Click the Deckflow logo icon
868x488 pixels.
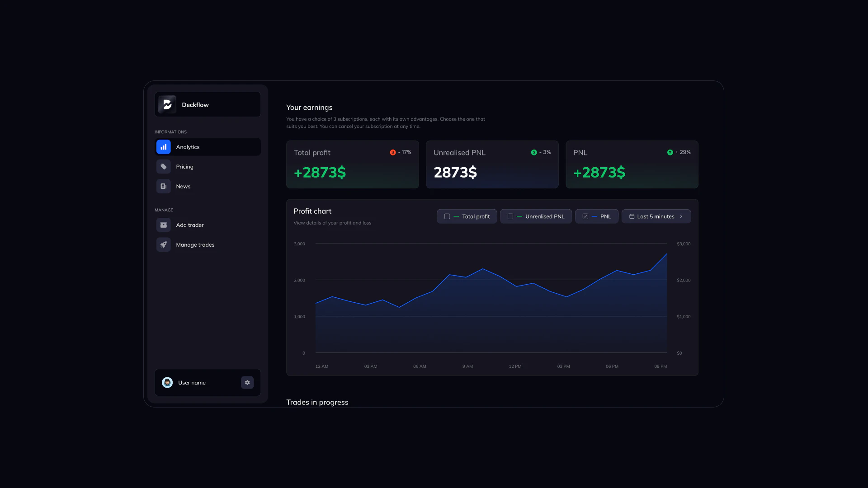coord(167,104)
